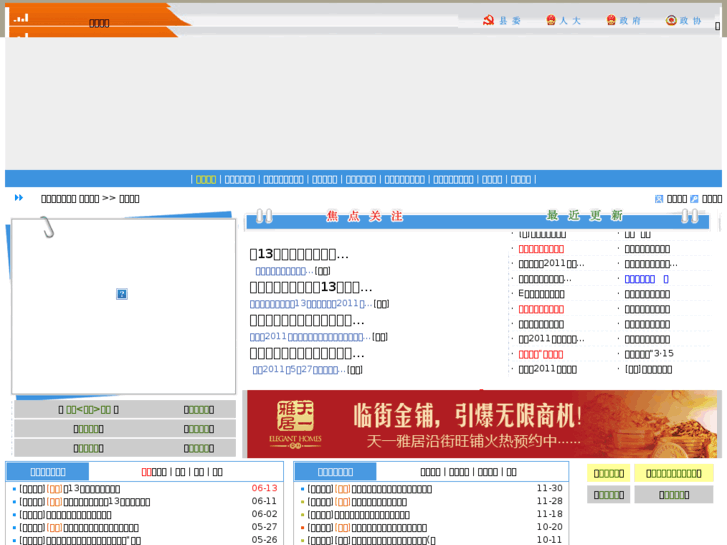Open the blue summary link mentioning 13 and 2011
727x545 pixels.
(311, 304)
